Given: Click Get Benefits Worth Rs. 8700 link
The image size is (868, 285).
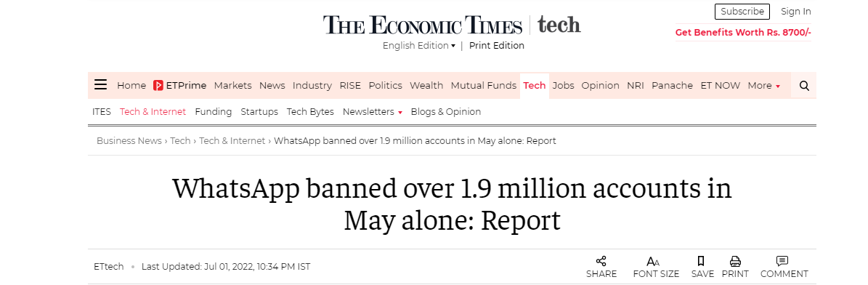Looking at the screenshot, I should pyautogui.click(x=743, y=32).
